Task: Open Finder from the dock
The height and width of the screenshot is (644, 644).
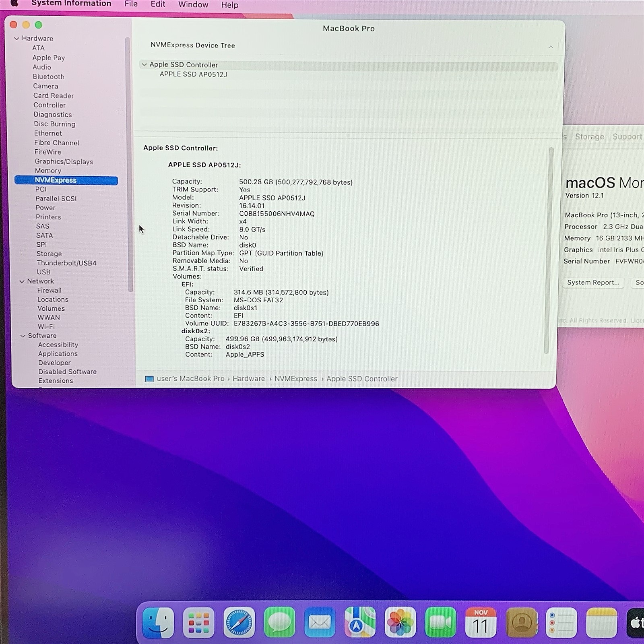Action: pyautogui.click(x=158, y=623)
